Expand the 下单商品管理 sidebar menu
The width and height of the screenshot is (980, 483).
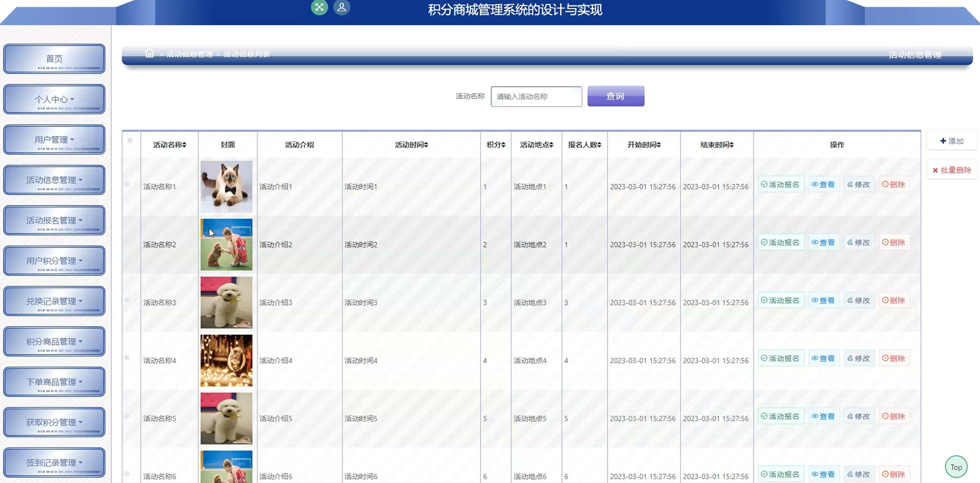[x=54, y=381]
